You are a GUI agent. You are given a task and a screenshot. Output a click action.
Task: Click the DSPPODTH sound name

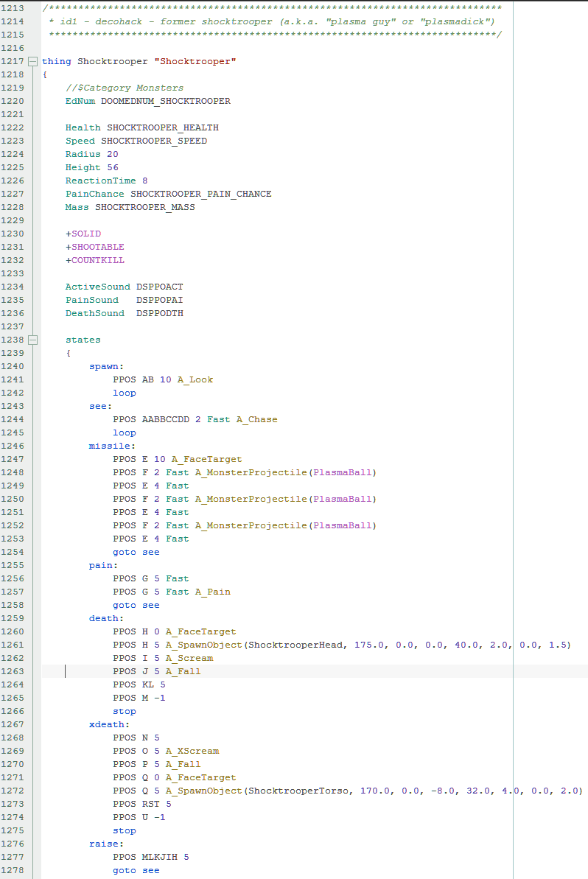[x=160, y=313]
